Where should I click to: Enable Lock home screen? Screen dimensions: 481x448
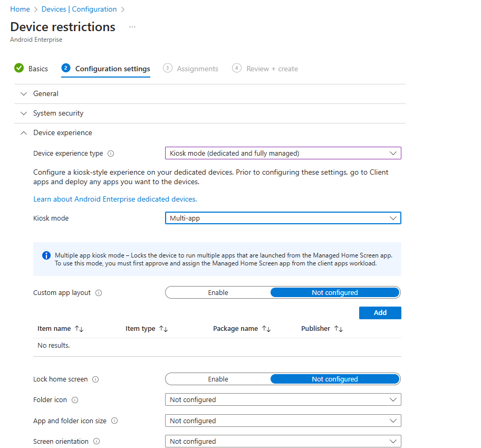tap(218, 379)
